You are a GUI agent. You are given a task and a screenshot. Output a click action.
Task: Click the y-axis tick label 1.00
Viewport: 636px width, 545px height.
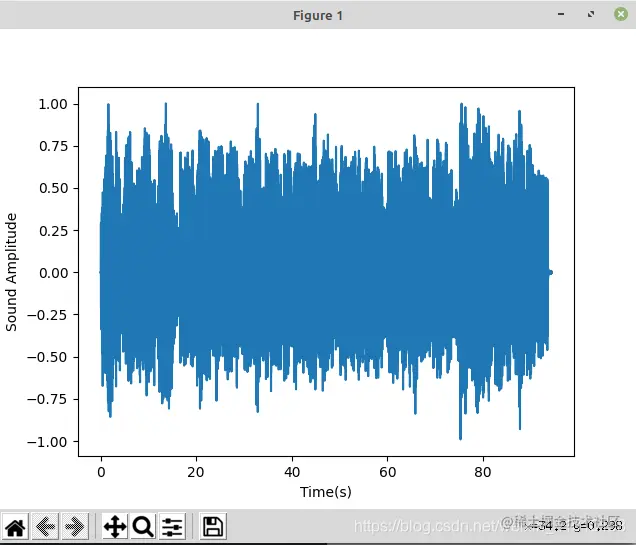click(x=53, y=104)
